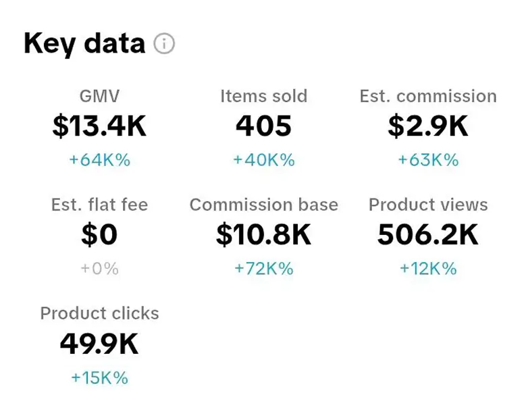
Task: Select the Est. commission label
Action: tap(428, 97)
